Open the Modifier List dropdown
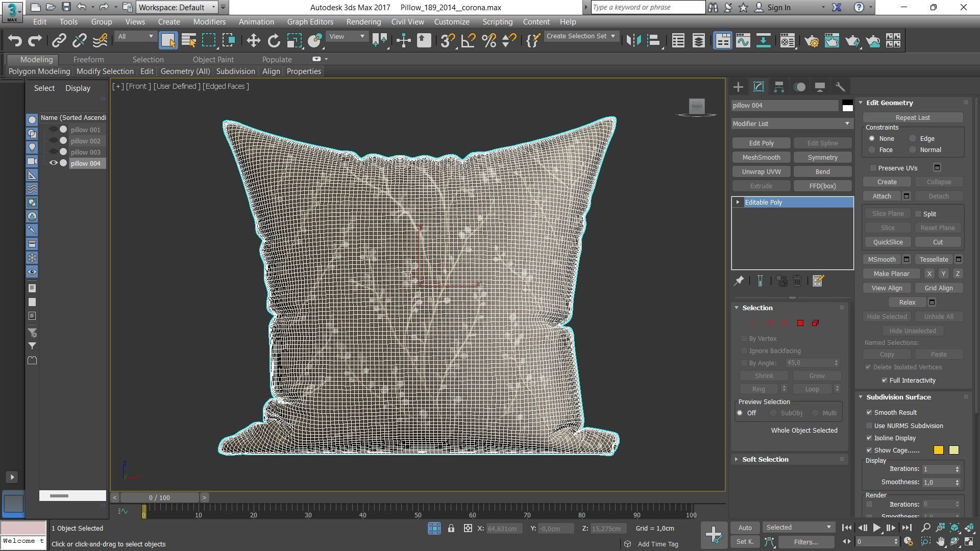Screen dimensions: 980x551 pyautogui.click(x=792, y=124)
